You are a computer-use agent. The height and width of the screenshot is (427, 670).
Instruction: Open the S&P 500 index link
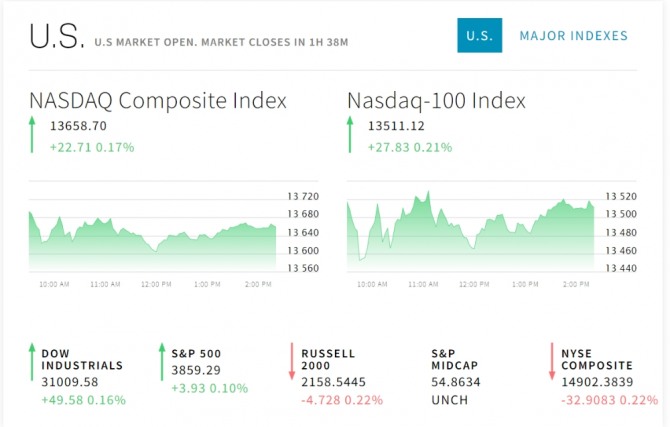click(197, 353)
